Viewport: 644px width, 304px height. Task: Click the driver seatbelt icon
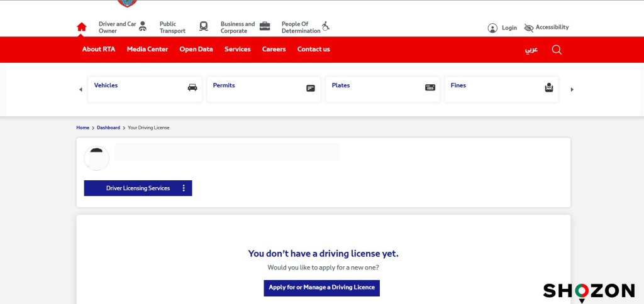tap(143, 26)
